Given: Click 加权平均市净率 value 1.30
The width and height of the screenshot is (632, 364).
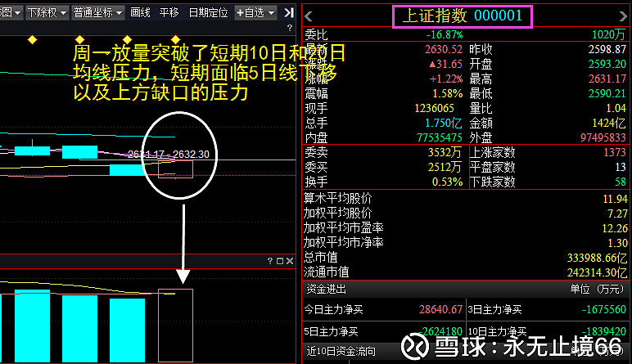Looking at the screenshot, I should [x=617, y=243].
